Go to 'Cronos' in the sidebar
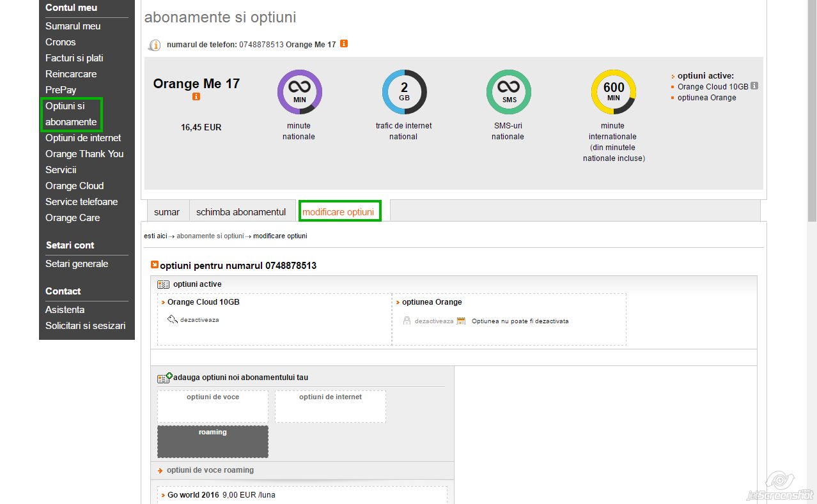 click(61, 42)
